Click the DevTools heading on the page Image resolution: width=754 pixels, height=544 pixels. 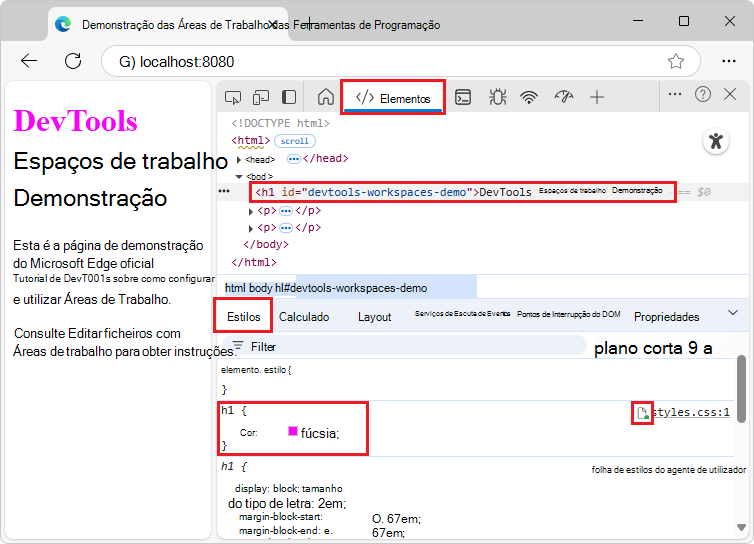coord(75,120)
